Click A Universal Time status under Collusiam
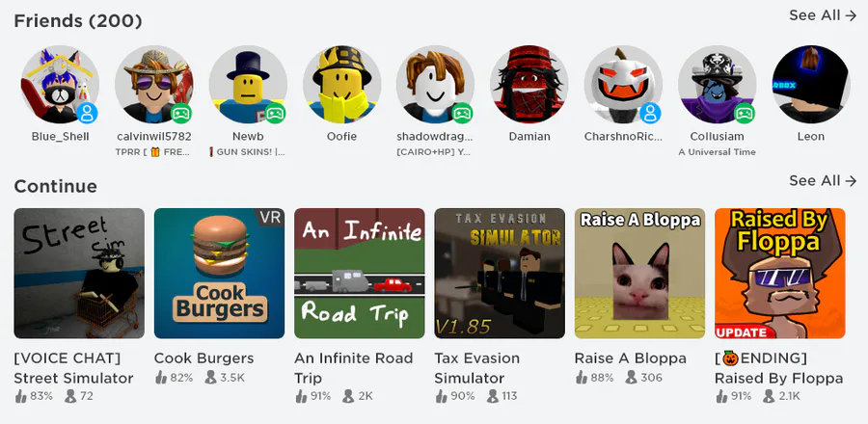The width and height of the screenshot is (868, 424). tap(717, 152)
